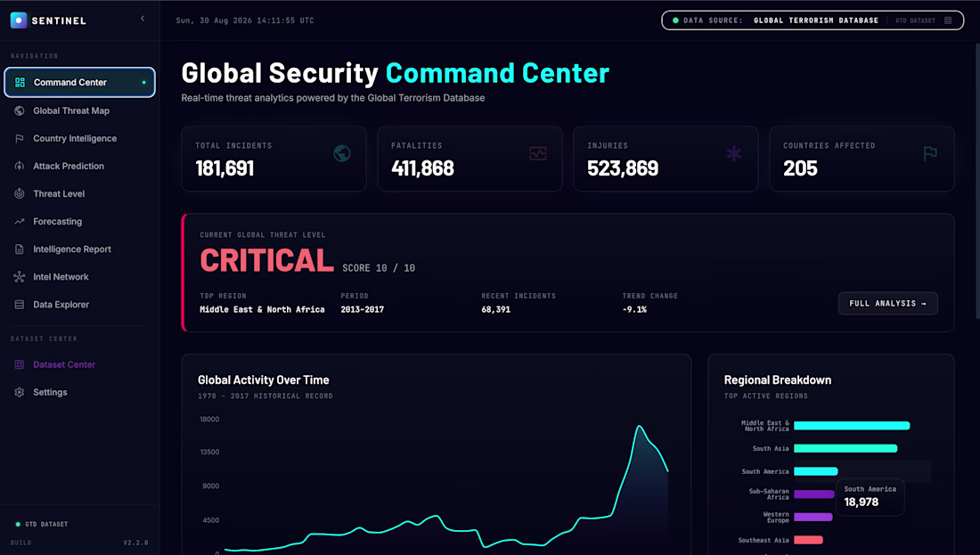980x555 pixels.
Task: Click the Forecasting trend icon
Action: coord(20,221)
